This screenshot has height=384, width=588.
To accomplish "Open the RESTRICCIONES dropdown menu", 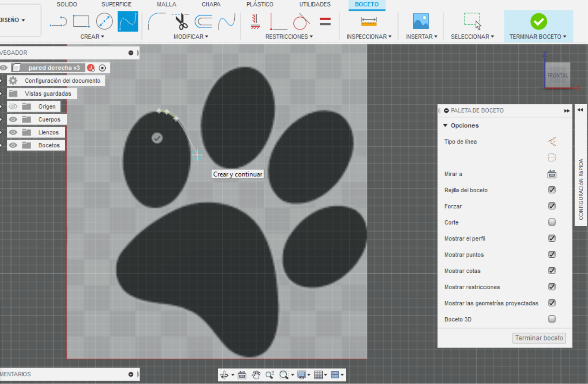I will coord(289,37).
